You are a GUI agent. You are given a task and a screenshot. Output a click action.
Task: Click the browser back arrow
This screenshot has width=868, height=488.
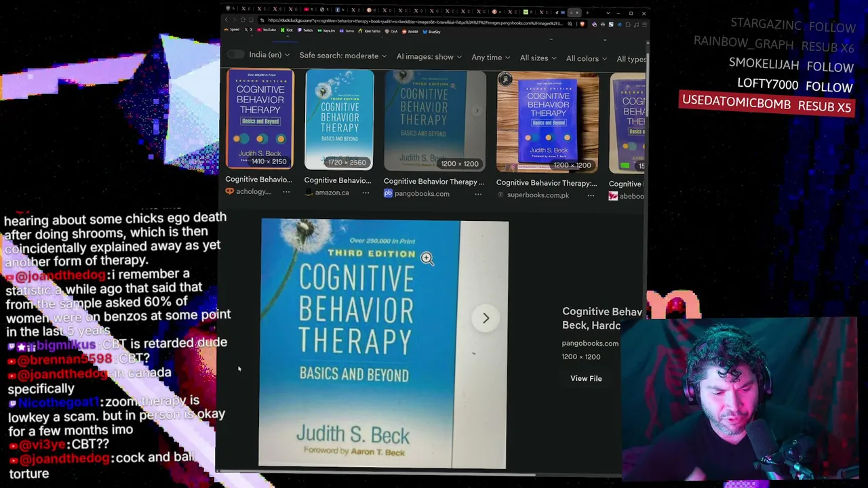pyautogui.click(x=226, y=21)
